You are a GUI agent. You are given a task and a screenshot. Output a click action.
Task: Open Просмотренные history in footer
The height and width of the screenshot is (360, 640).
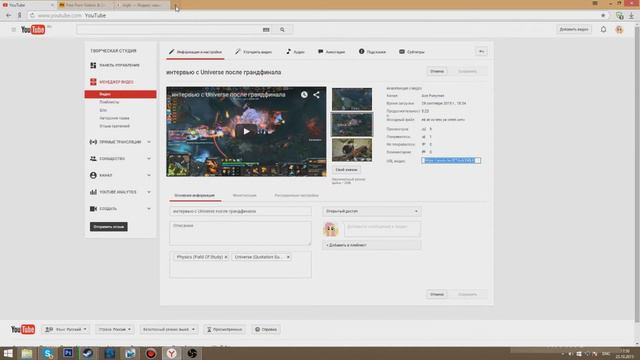click(x=224, y=329)
